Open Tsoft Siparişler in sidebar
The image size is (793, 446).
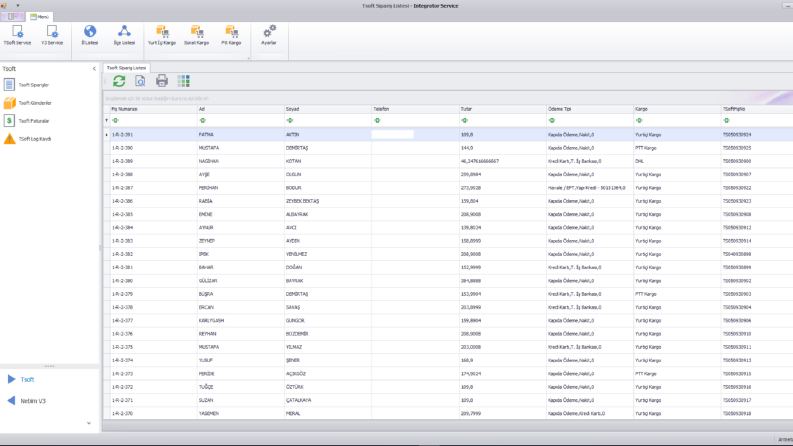pos(33,85)
